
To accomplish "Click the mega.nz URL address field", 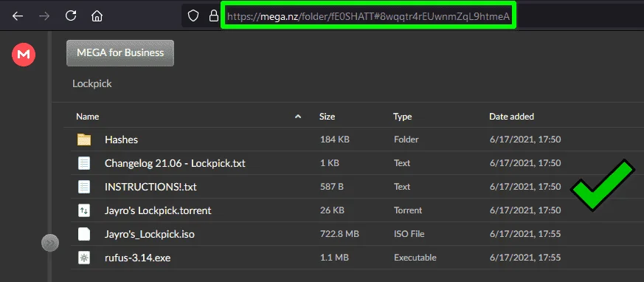I will [368, 16].
